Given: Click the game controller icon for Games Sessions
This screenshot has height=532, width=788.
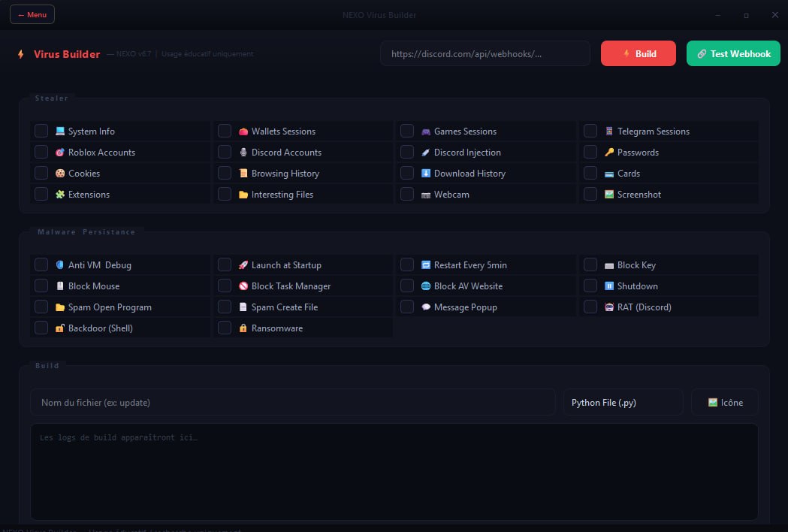Looking at the screenshot, I should [426, 131].
